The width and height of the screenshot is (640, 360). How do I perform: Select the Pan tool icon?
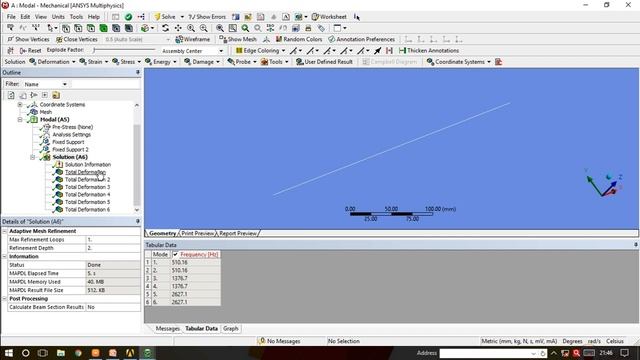point(178,28)
